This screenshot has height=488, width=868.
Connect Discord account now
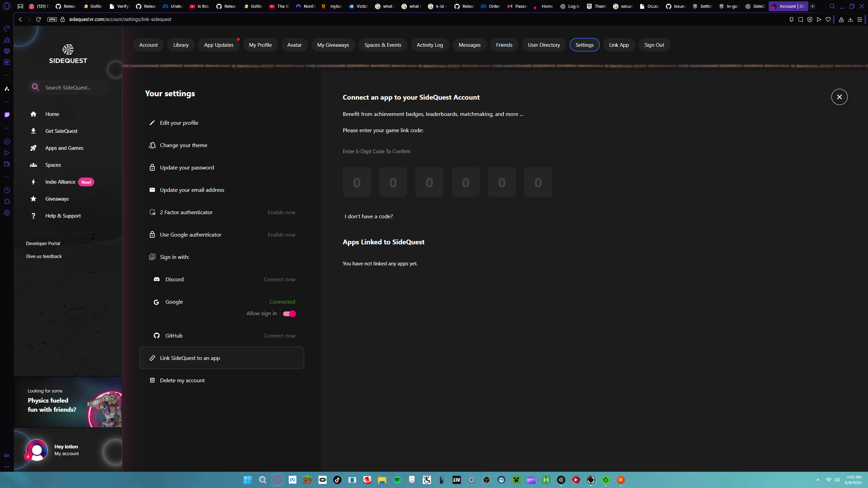pyautogui.click(x=279, y=279)
